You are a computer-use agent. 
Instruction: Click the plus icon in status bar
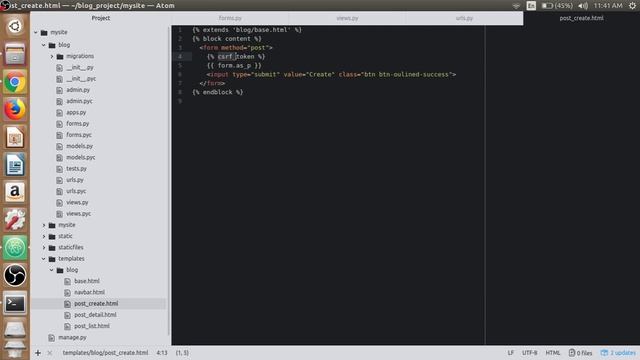(38, 353)
